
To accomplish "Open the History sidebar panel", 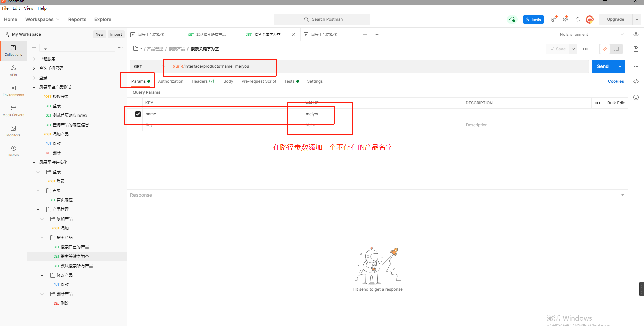I will point(13,151).
